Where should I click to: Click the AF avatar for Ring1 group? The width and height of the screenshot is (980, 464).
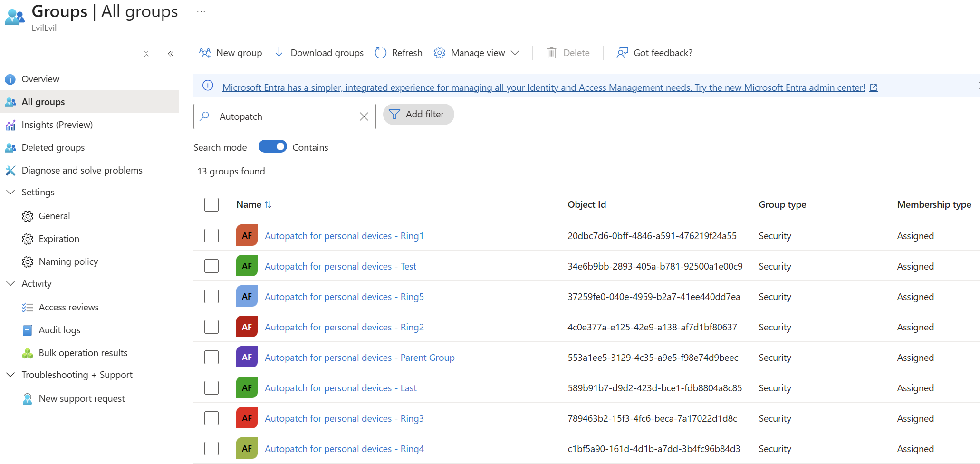click(247, 235)
